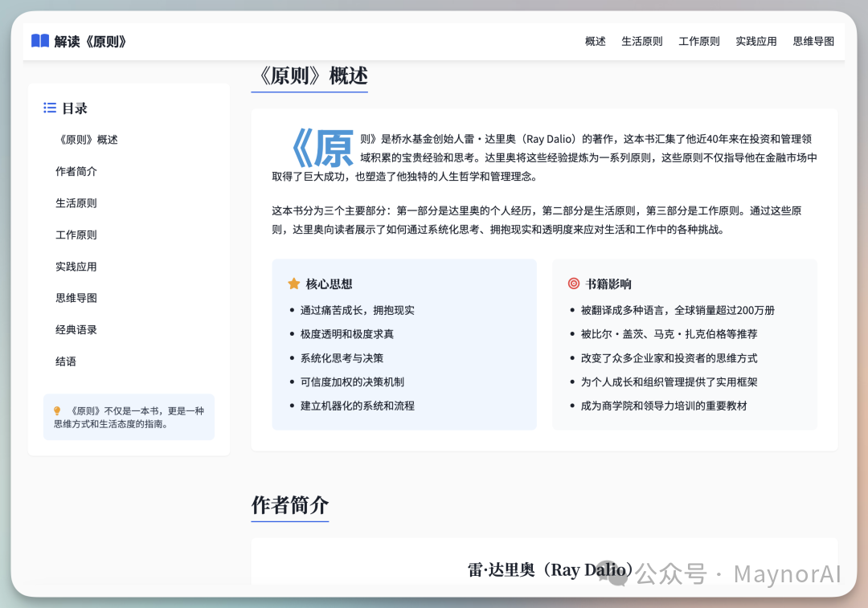The width and height of the screenshot is (868, 608).
Task: Switch to 生活原则 in the navbar
Action: tap(642, 41)
